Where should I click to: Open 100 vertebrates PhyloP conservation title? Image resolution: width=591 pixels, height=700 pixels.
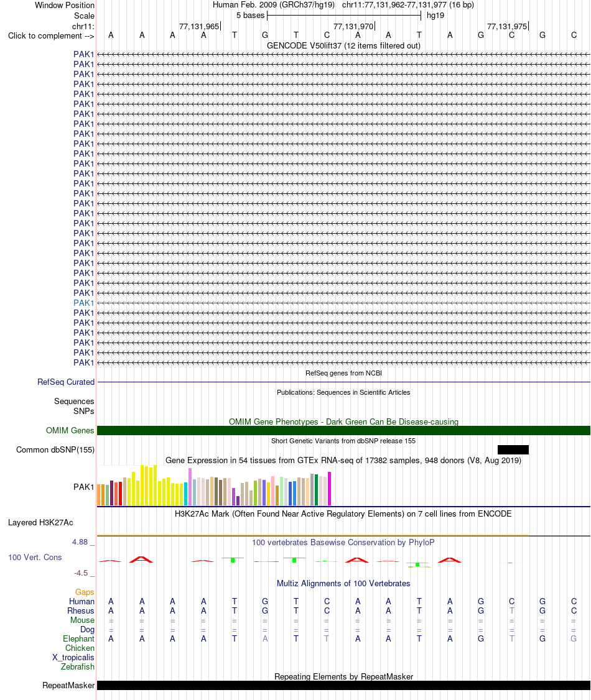343,543
